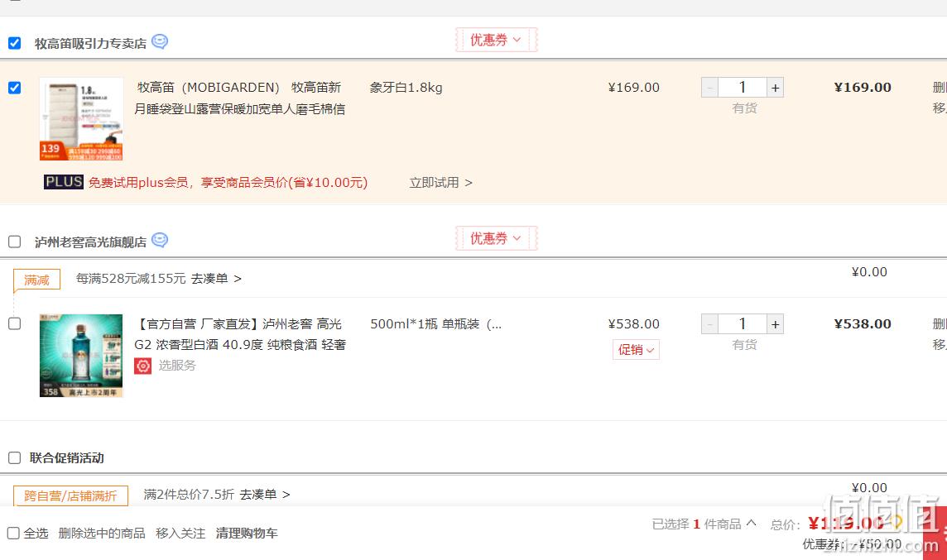
Task: Check the 泸州老窖高光旗舰店 store checkbox
Action: (15, 242)
